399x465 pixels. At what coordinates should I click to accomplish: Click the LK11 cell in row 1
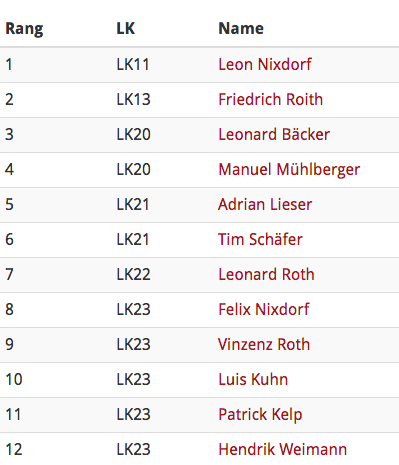[x=133, y=64]
